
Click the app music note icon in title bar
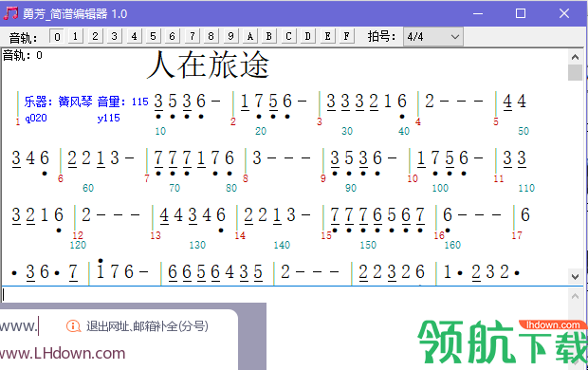[10, 13]
